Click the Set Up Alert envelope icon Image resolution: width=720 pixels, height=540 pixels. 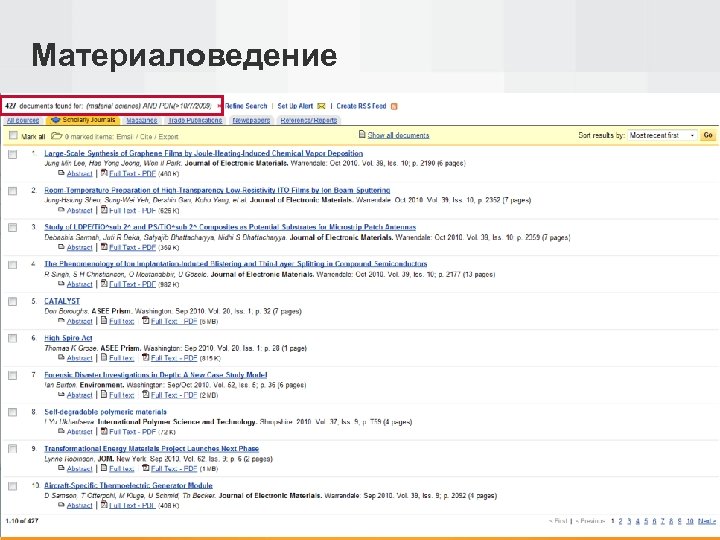pos(321,106)
